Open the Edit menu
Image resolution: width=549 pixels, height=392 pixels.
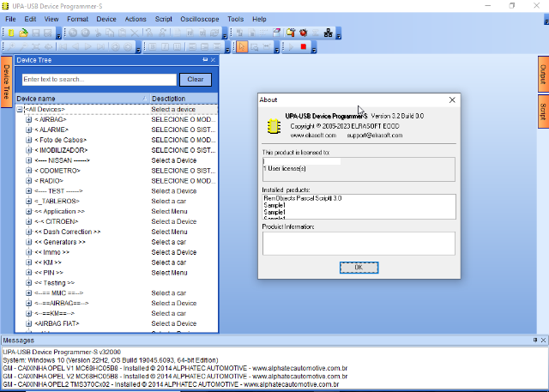pos(30,19)
